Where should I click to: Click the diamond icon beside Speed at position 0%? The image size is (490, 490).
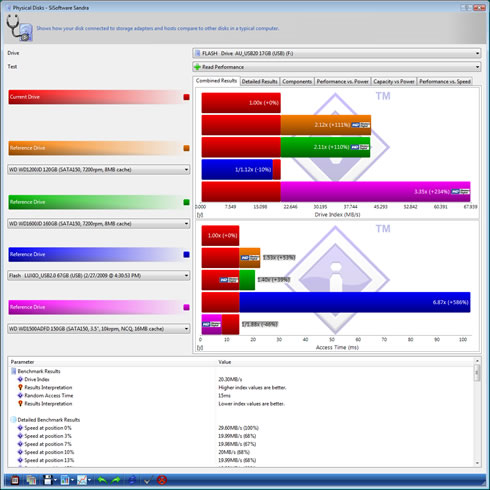[x=20, y=428]
